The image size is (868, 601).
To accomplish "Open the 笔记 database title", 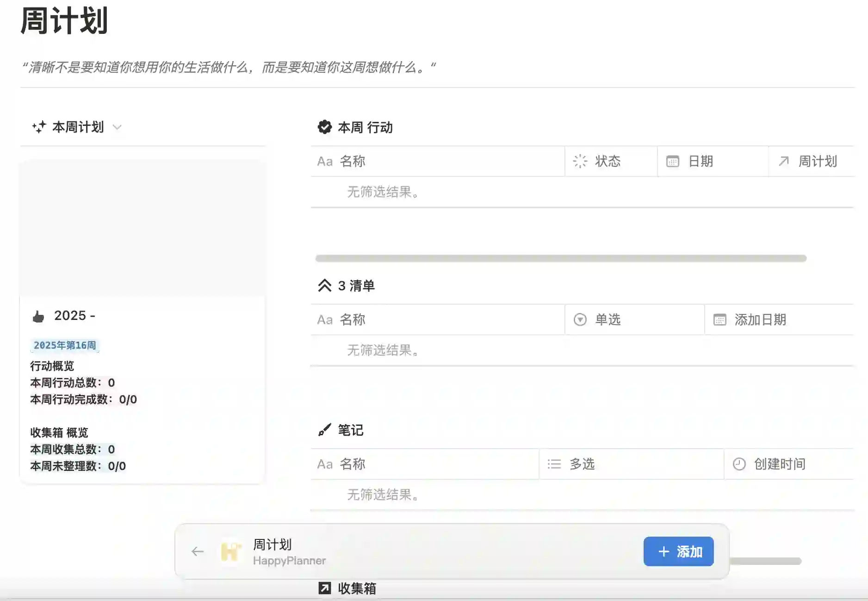I will coord(351,430).
